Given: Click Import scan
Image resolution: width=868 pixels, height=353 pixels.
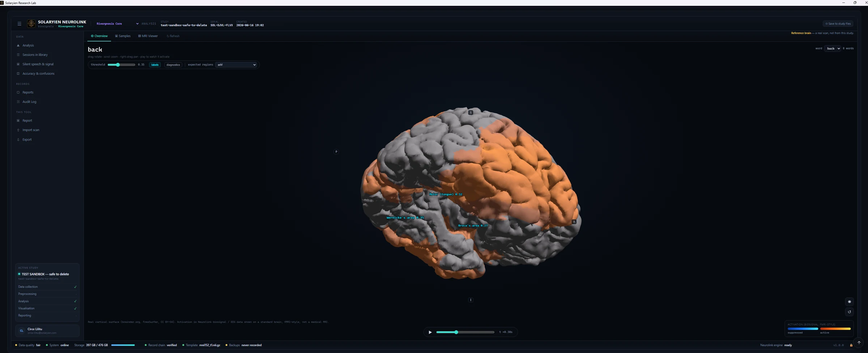Looking at the screenshot, I should (x=31, y=130).
